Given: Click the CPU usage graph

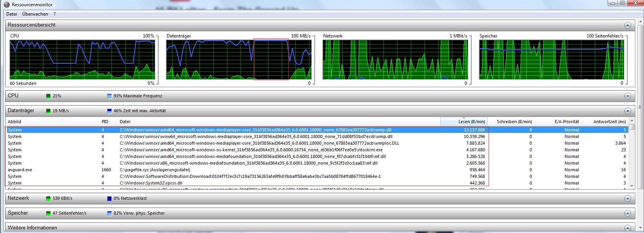Looking at the screenshot, I should click(x=83, y=60).
